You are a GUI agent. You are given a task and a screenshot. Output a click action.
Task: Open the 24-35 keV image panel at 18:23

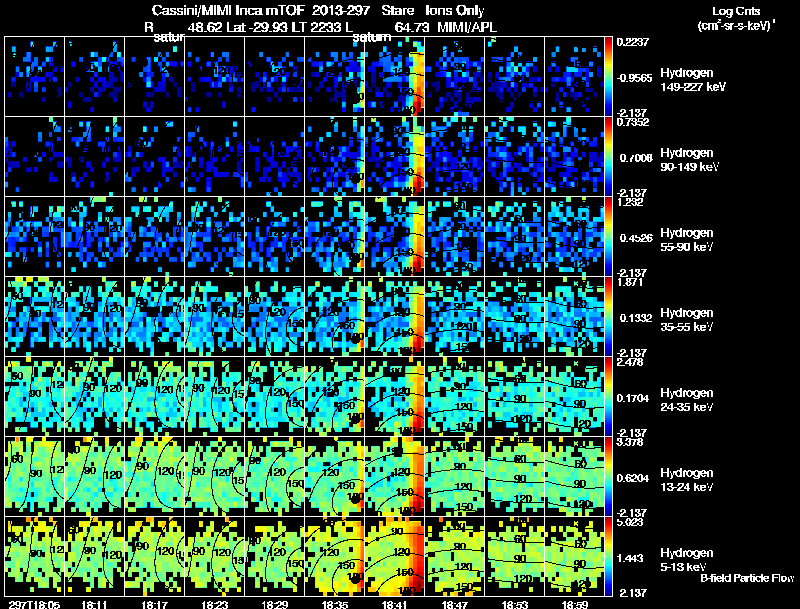coord(215,396)
